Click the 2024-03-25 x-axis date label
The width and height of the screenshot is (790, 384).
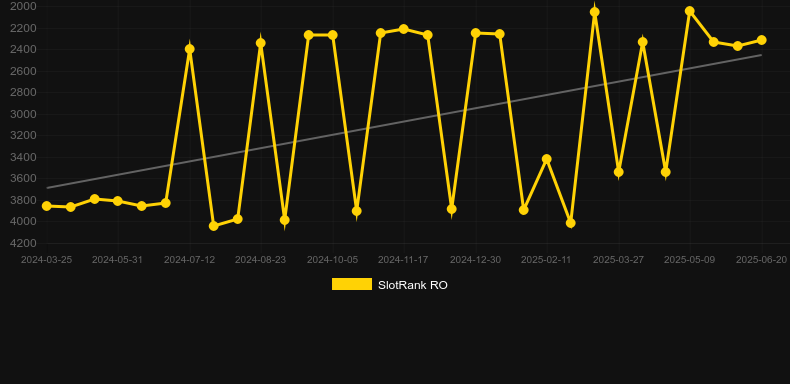(x=46, y=260)
